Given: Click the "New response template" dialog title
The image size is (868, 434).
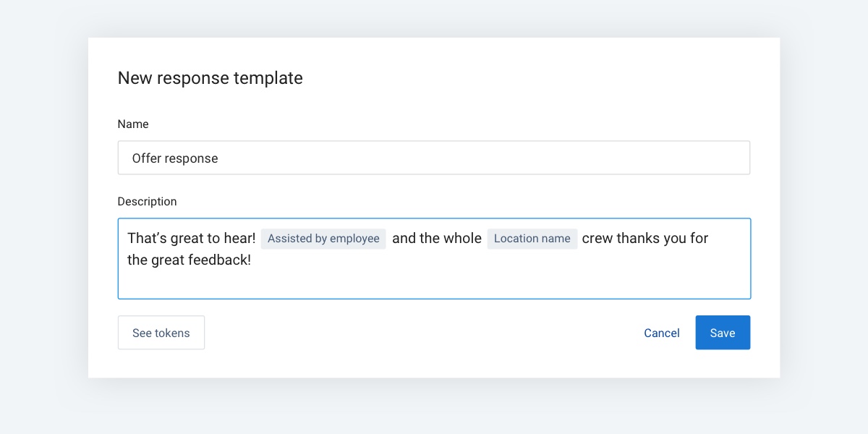Looking at the screenshot, I should pos(210,77).
